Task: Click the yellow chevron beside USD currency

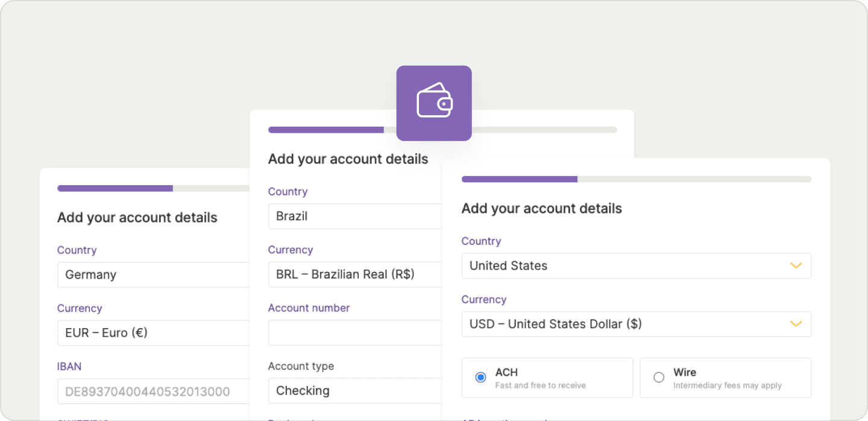Action: point(796,324)
